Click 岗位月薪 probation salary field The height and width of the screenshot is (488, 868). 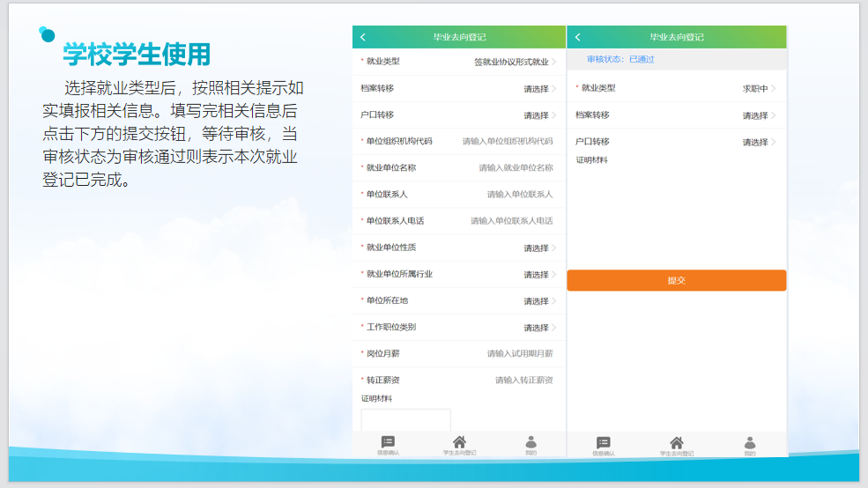coord(520,354)
